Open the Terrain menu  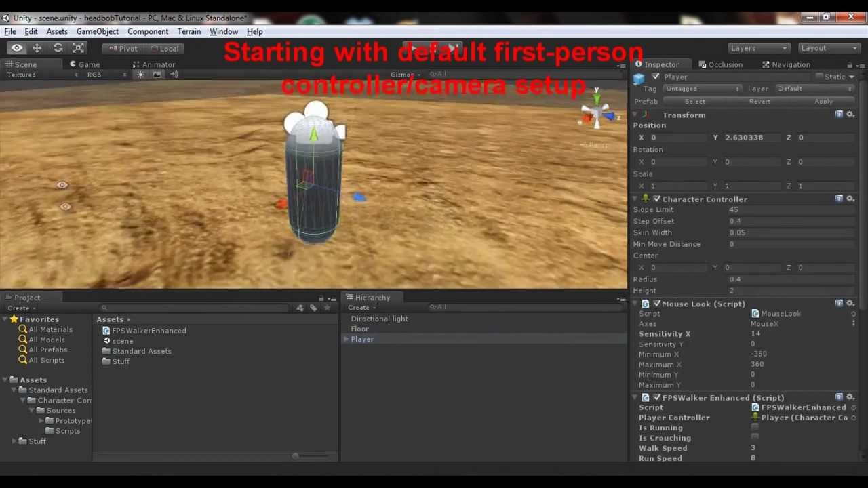[x=189, y=31]
